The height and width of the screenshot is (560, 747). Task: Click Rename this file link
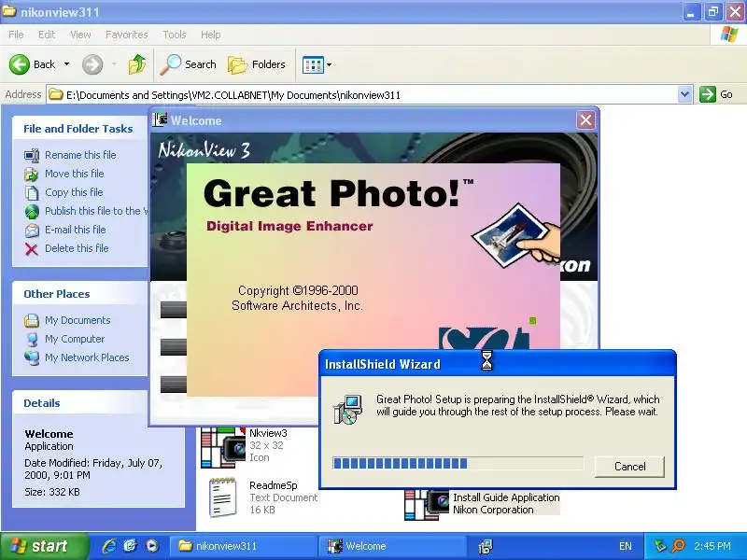[x=80, y=155]
